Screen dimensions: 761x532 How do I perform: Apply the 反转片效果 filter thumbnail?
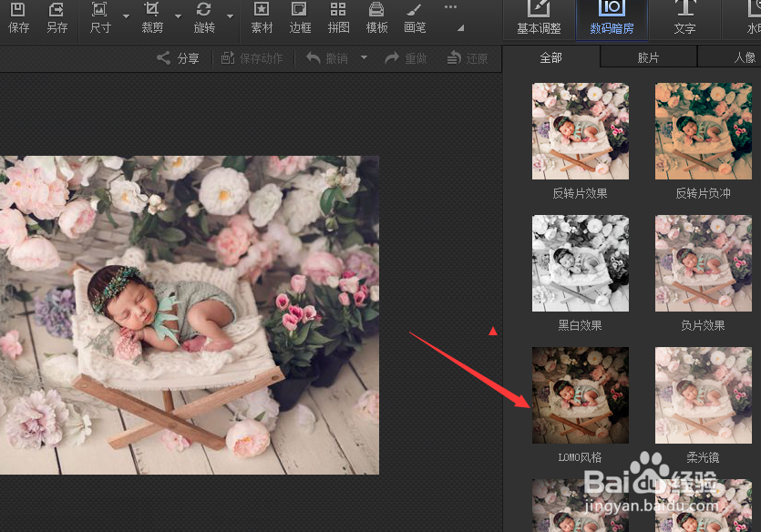pos(581,131)
